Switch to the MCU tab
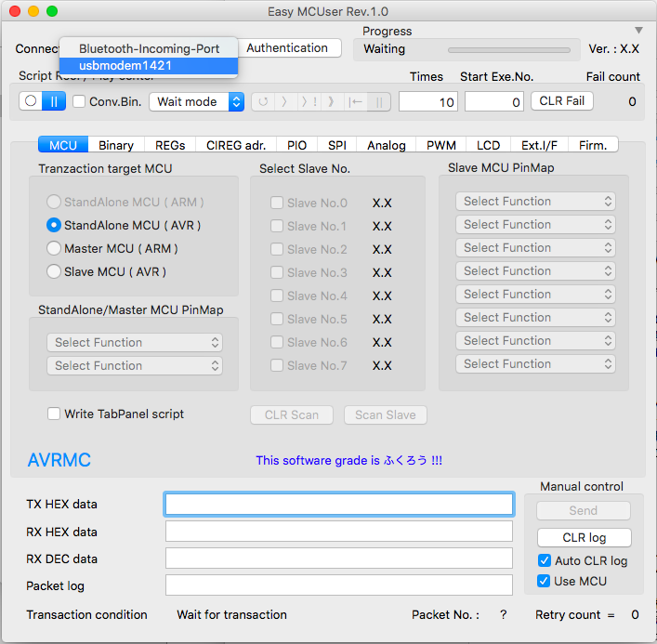Screen dimensions: 657x644 click(x=63, y=145)
